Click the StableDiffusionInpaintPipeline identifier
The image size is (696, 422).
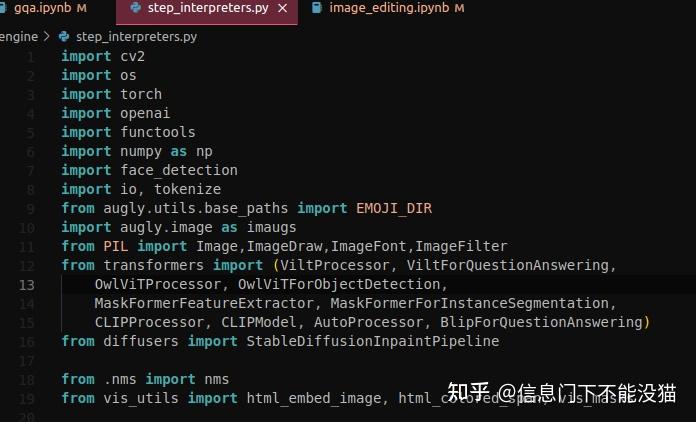click(372, 341)
